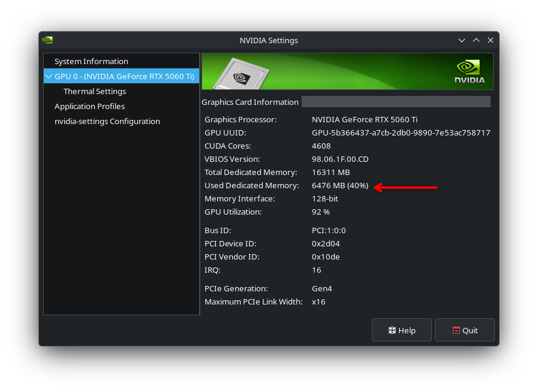
Task: Click the NVIDIA logo in the green banner
Action: [470, 72]
